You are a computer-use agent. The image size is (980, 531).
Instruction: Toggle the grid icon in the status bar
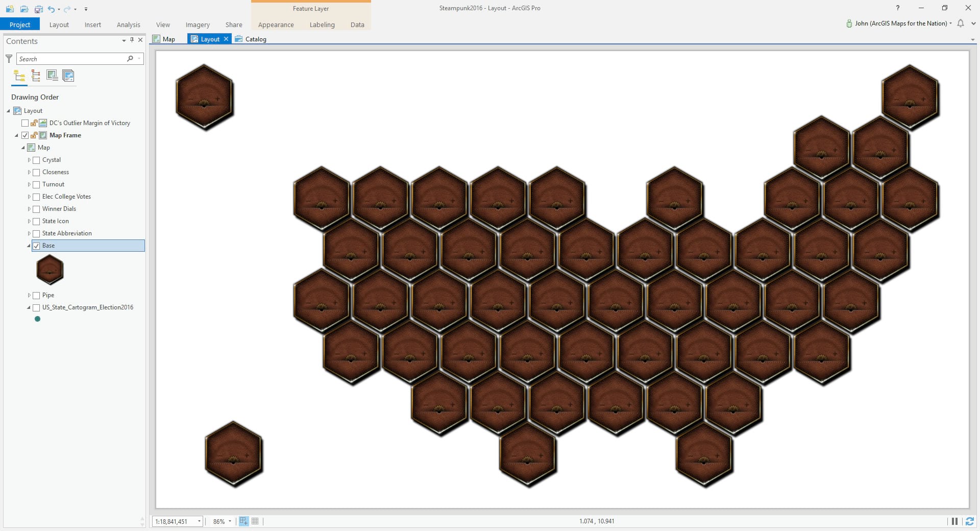[x=255, y=521]
